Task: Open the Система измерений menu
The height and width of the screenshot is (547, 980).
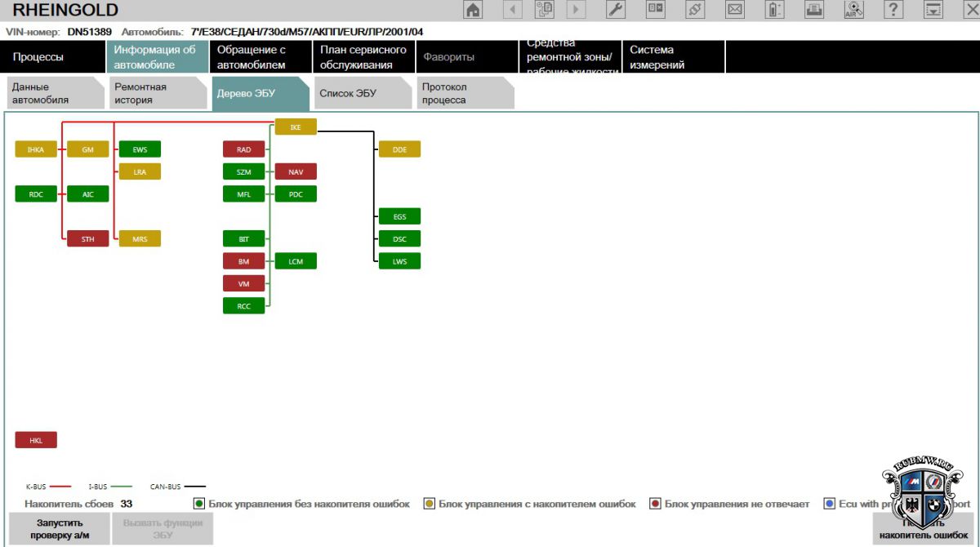Action: click(674, 57)
